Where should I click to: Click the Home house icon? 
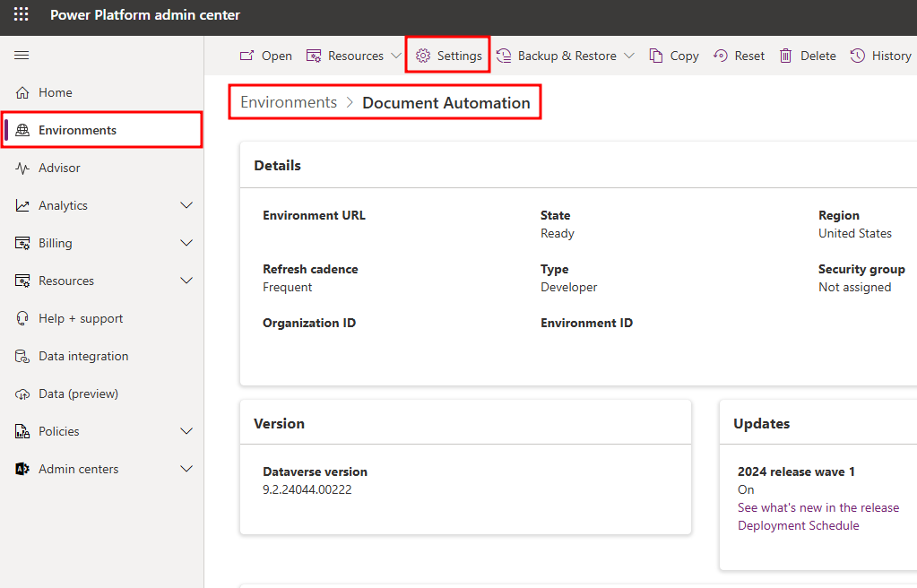click(22, 92)
